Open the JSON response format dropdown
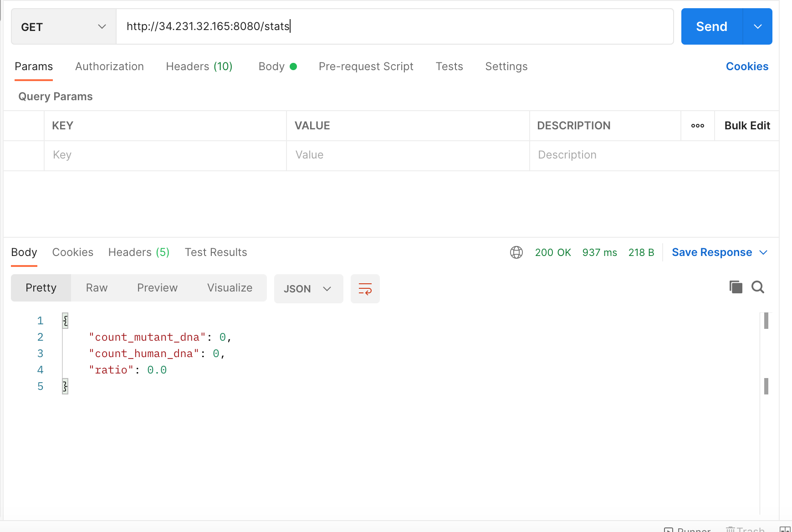This screenshot has height=532, width=792. [308, 288]
